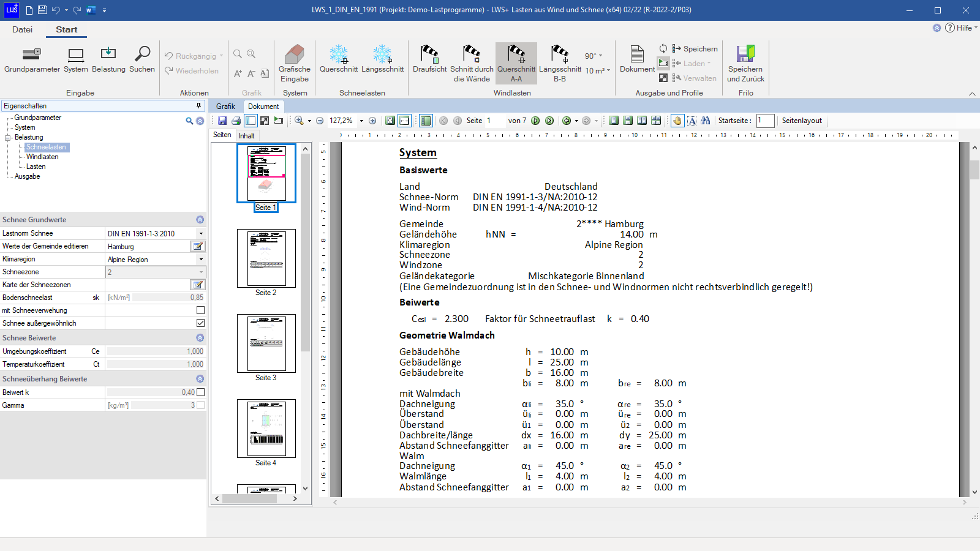Toggle the Beiwert k checkbox
980x551 pixels.
200,392
